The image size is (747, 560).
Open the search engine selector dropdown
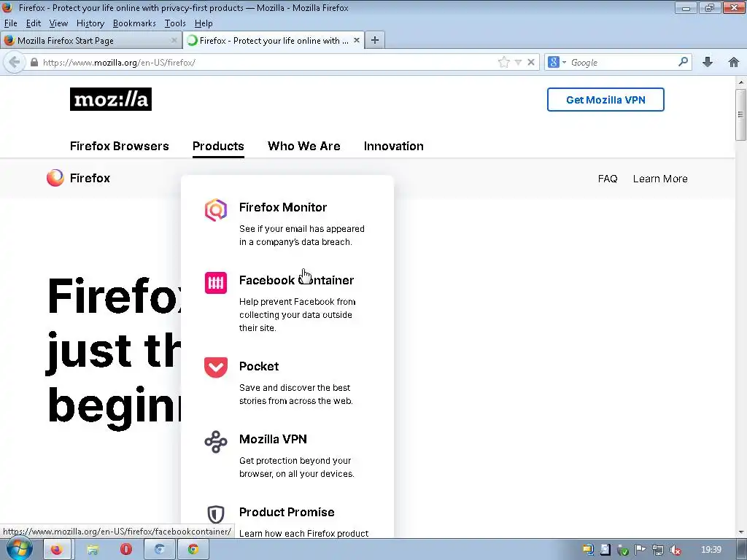click(x=557, y=62)
